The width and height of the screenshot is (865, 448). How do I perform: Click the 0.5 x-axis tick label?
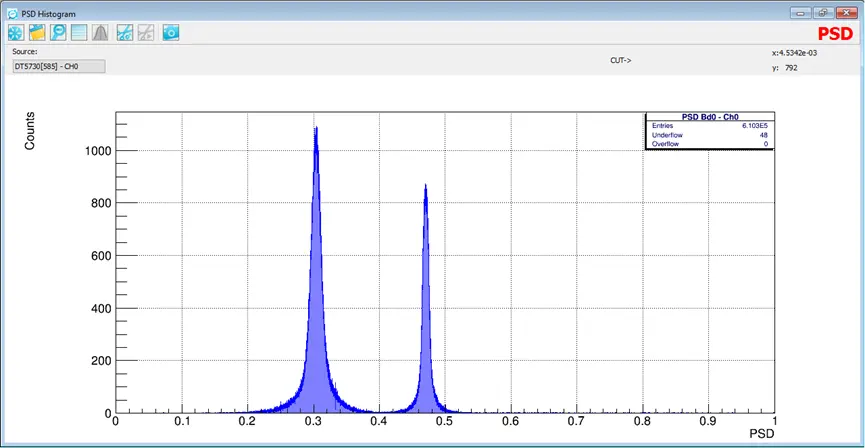coord(445,422)
